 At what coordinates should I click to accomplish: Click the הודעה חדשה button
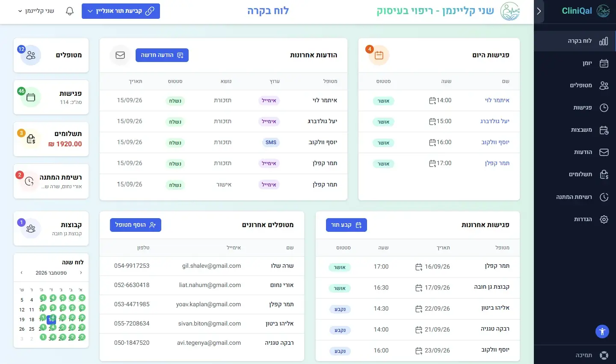(x=162, y=55)
